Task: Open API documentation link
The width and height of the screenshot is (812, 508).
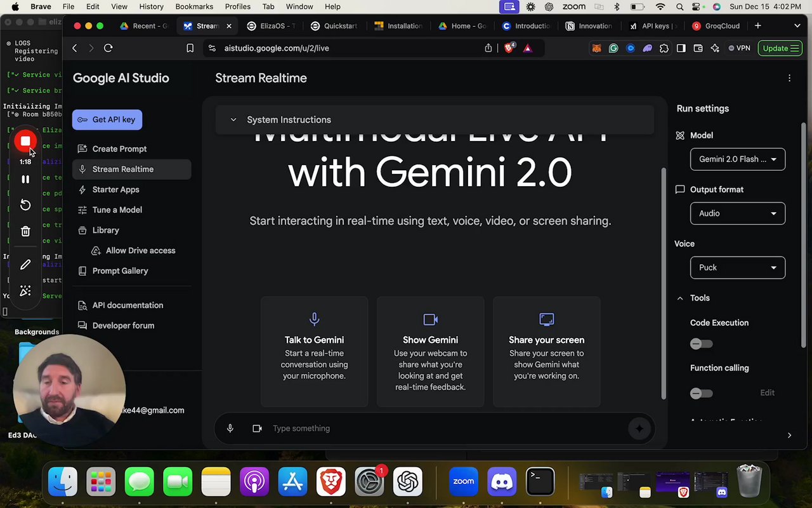Action: (128, 305)
